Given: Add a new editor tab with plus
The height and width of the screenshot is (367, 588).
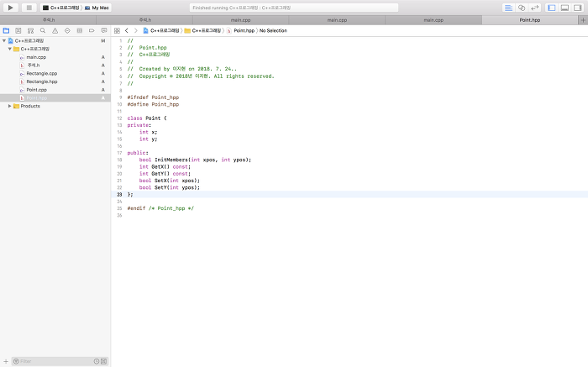Looking at the screenshot, I should pyautogui.click(x=583, y=20).
